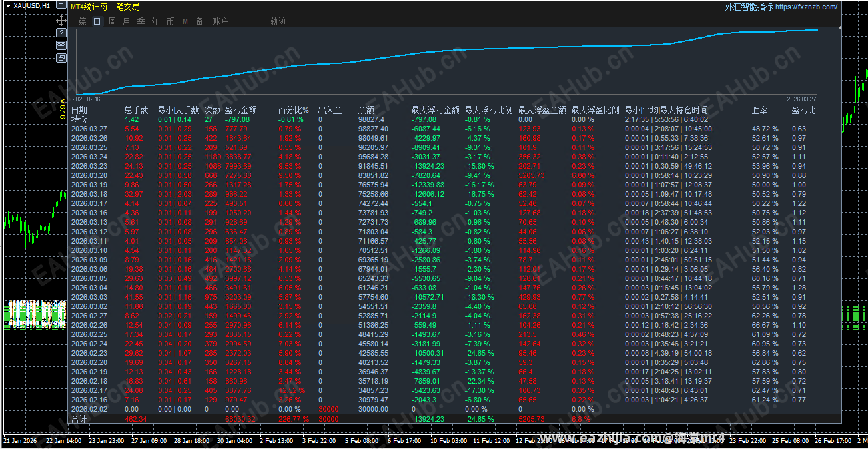
Task: Click the 最大浮盈金额 column header
Action: tap(542, 110)
